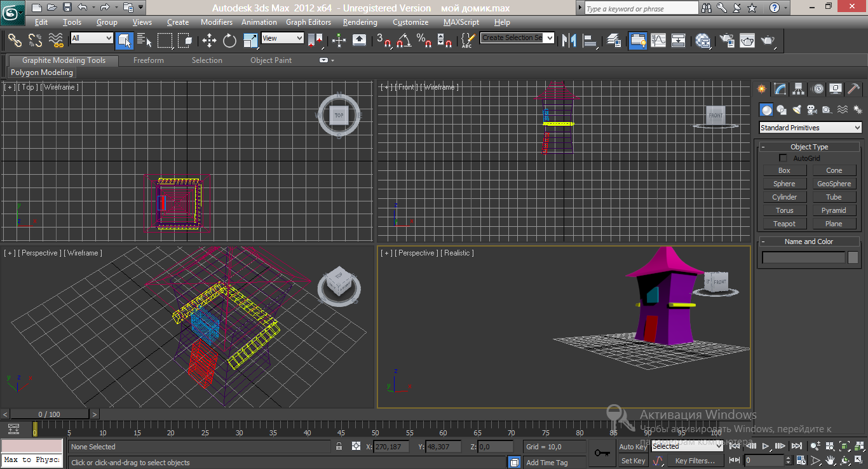Create a Sphere primitive
Viewport: 868px width, 469px height.
click(784, 184)
